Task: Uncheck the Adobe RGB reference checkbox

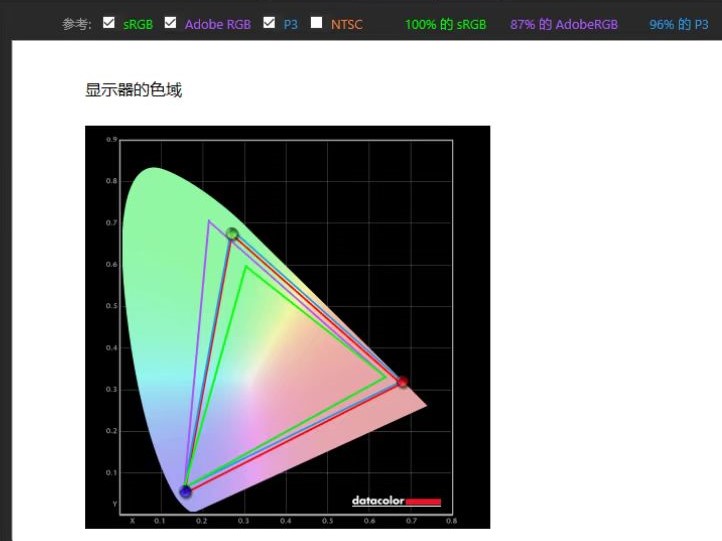Action: pos(170,23)
